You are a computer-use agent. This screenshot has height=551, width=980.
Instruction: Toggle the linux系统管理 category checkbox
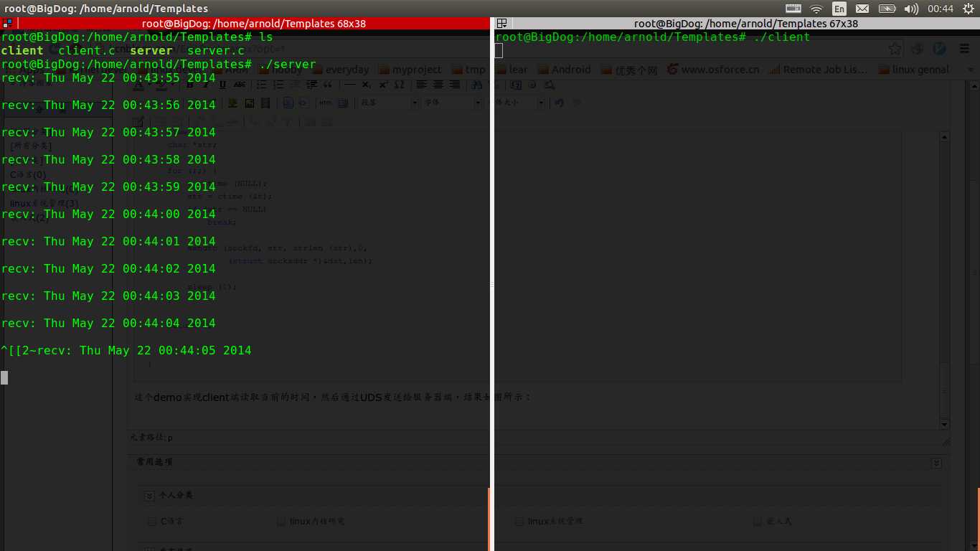[x=520, y=522]
